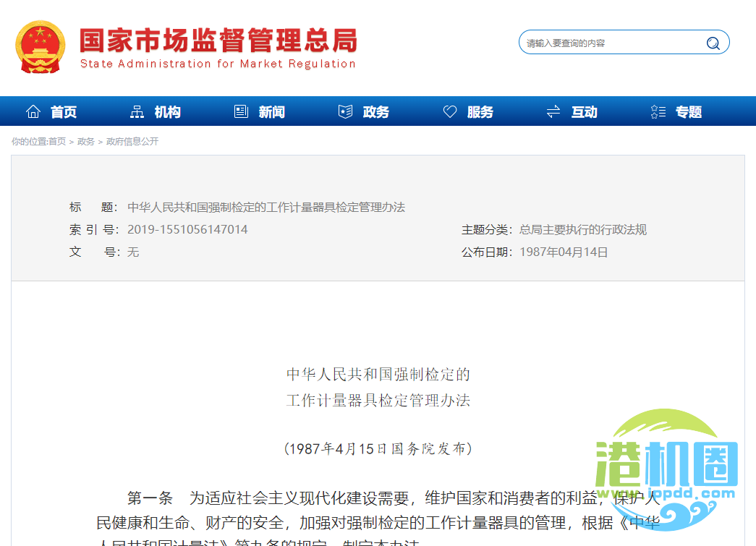
Task: Click the 政务 breadcrumb link
Action: 85,141
